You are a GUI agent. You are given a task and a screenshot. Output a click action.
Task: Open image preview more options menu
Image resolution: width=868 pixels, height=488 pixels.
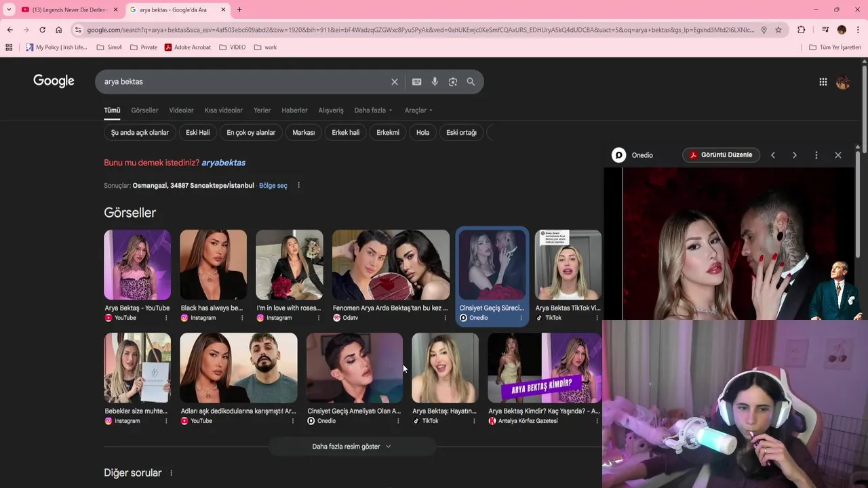click(816, 155)
